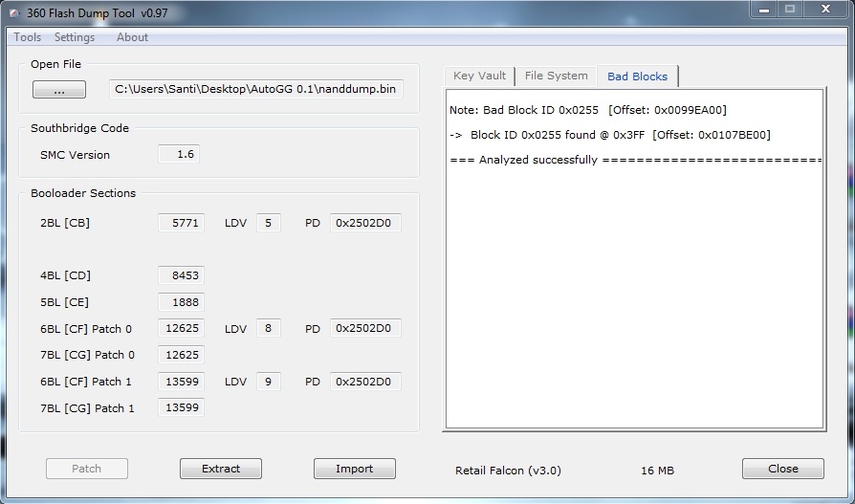Click the Extract button
855x504 pixels.
coord(221,469)
